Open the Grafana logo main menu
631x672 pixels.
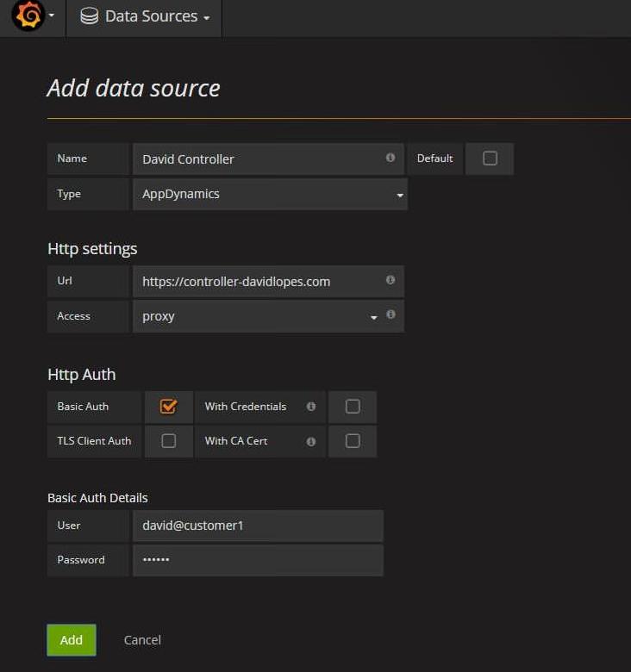click(28, 16)
